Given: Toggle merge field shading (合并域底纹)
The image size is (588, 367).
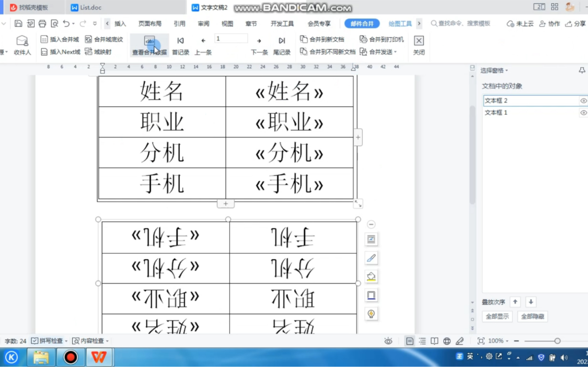Looking at the screenshot, I should 104,39.
